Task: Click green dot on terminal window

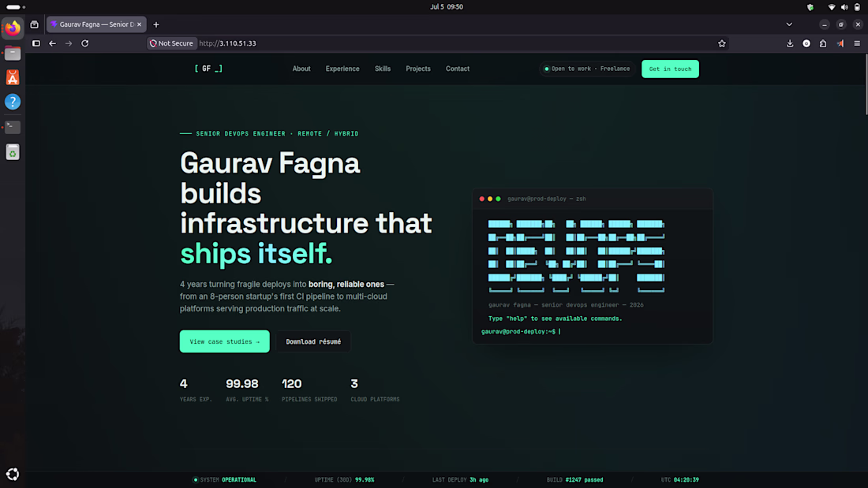Action: click(x=498, y=199)
